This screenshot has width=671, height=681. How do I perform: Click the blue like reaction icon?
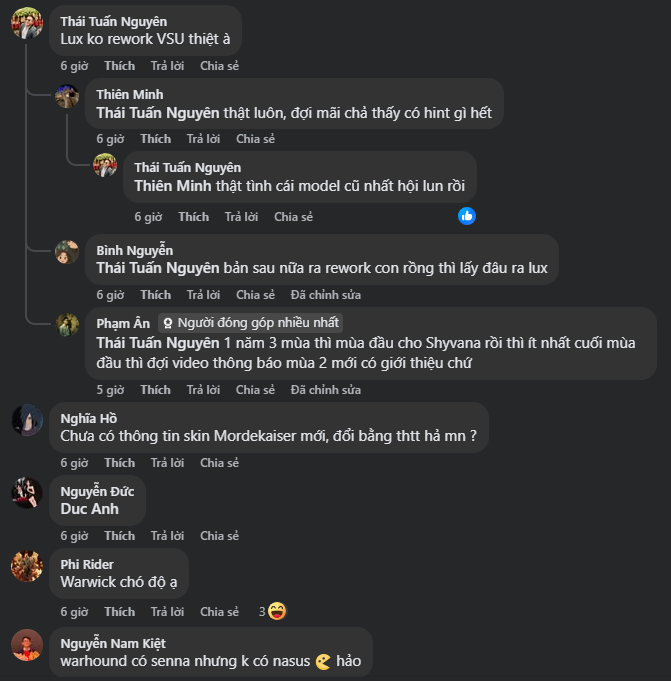point(467,216)
